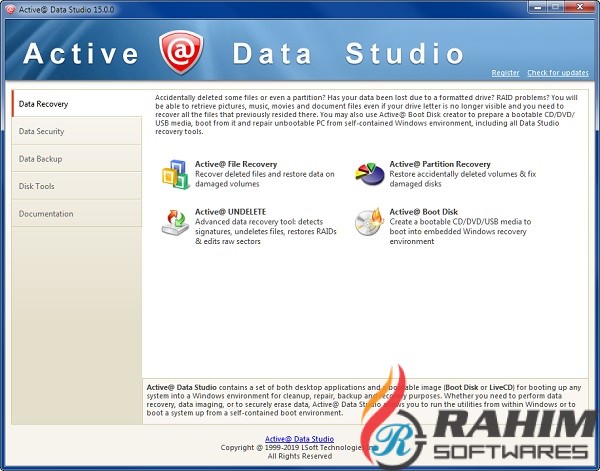
Task: Click the Check for updates link
Action: (558, 73)
